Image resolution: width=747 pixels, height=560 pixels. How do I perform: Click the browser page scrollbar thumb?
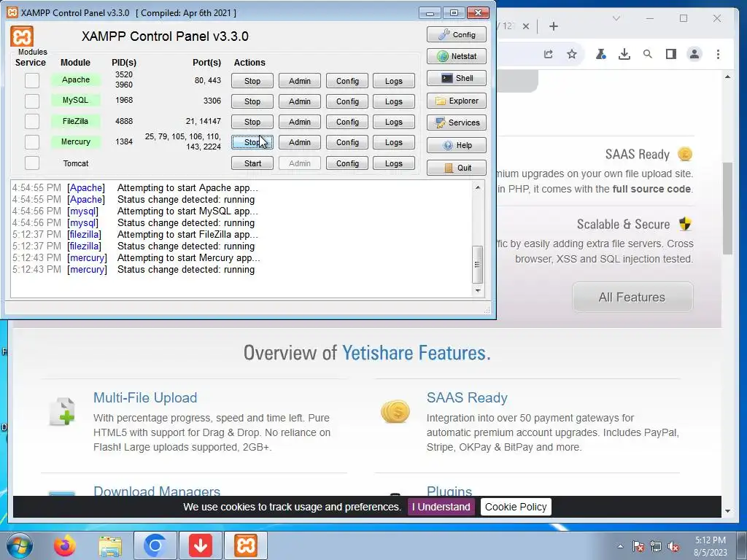(x=727, y=208)
